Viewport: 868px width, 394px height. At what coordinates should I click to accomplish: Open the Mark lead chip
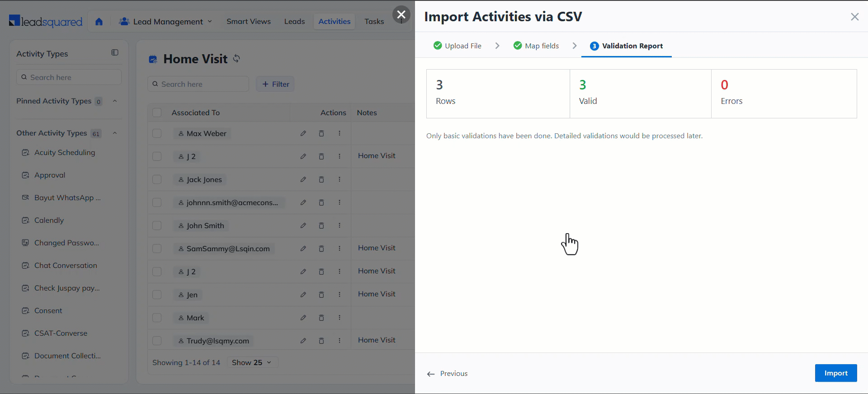(x=191, y=318)
